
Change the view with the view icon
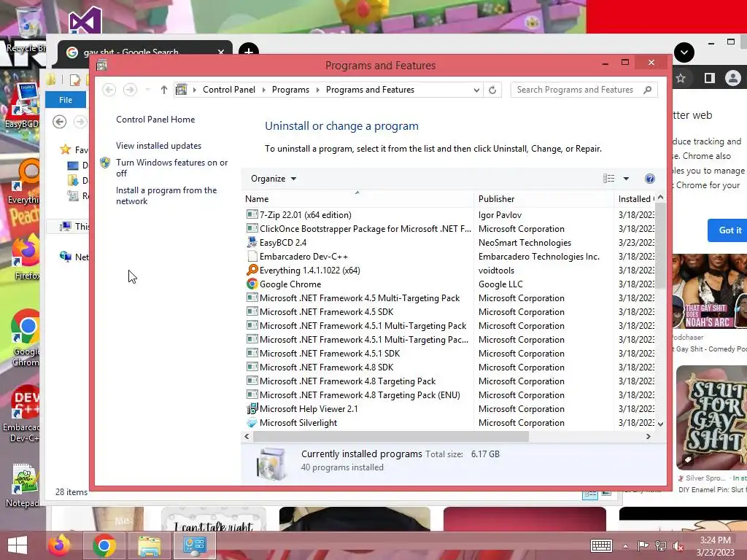pos(609,179)
